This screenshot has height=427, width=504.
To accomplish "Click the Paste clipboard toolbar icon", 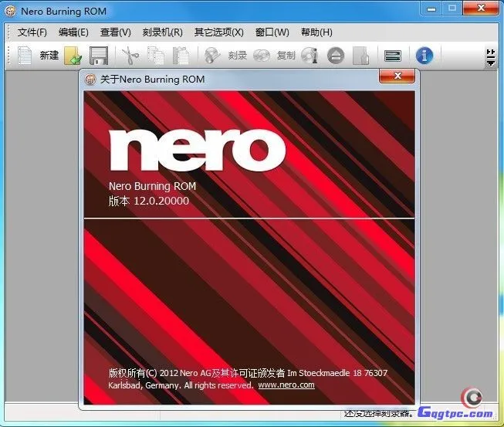I will click(181, 56).
